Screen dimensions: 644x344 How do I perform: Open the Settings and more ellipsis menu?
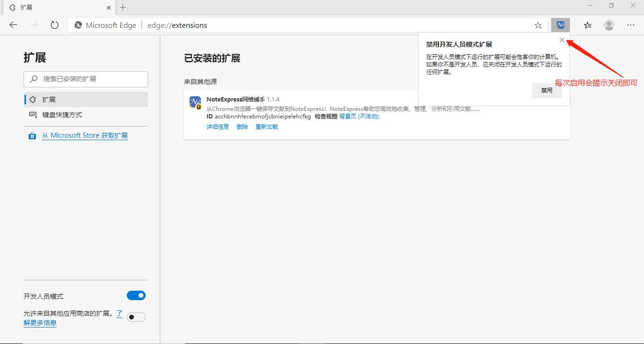coord(631,25)
